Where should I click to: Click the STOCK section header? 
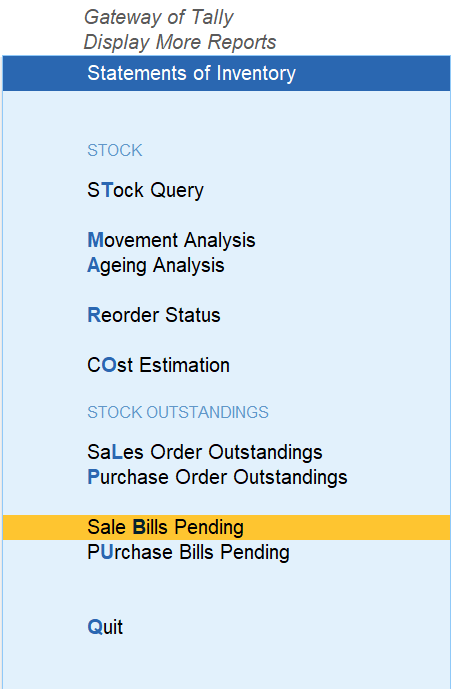tap(115, 150)
